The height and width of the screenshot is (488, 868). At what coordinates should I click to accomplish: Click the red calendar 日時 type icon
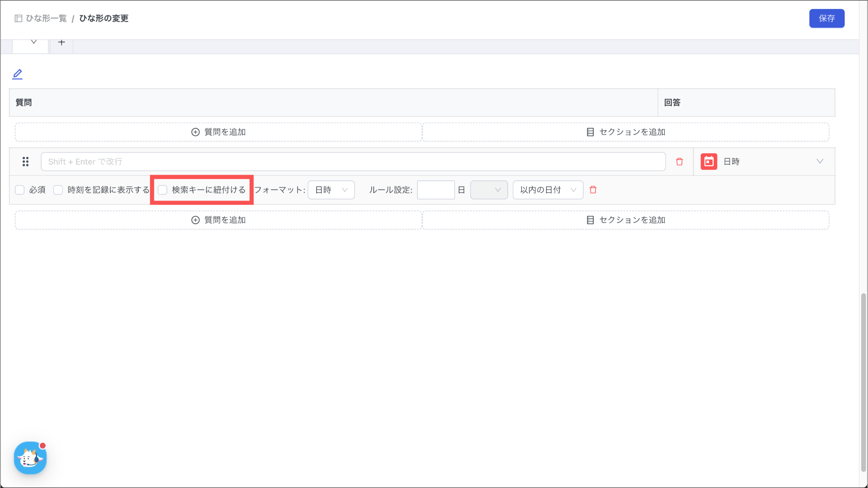point(709,162)
